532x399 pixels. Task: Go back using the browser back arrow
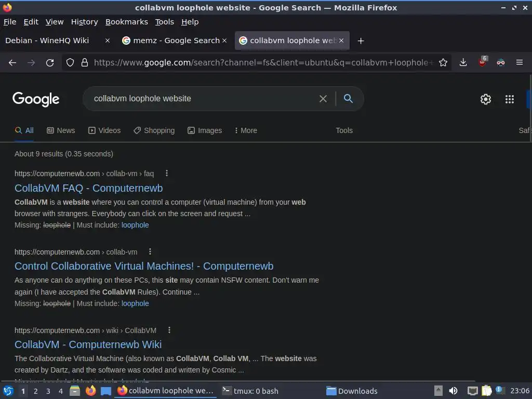12,62
